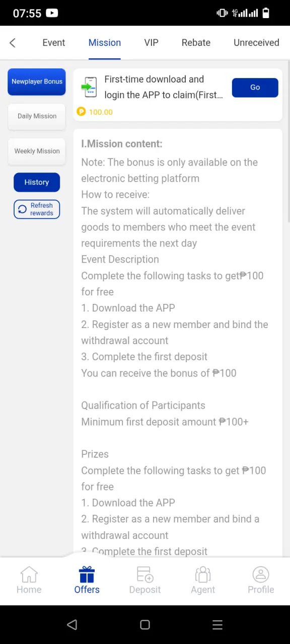Viewport: 290px width, 644px height.
Task: Switch to the Event tab
Action: coord(54,43)
